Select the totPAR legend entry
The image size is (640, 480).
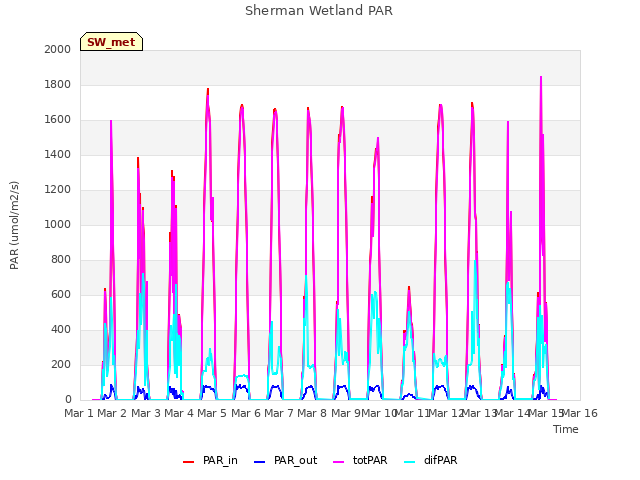point(360,460)
